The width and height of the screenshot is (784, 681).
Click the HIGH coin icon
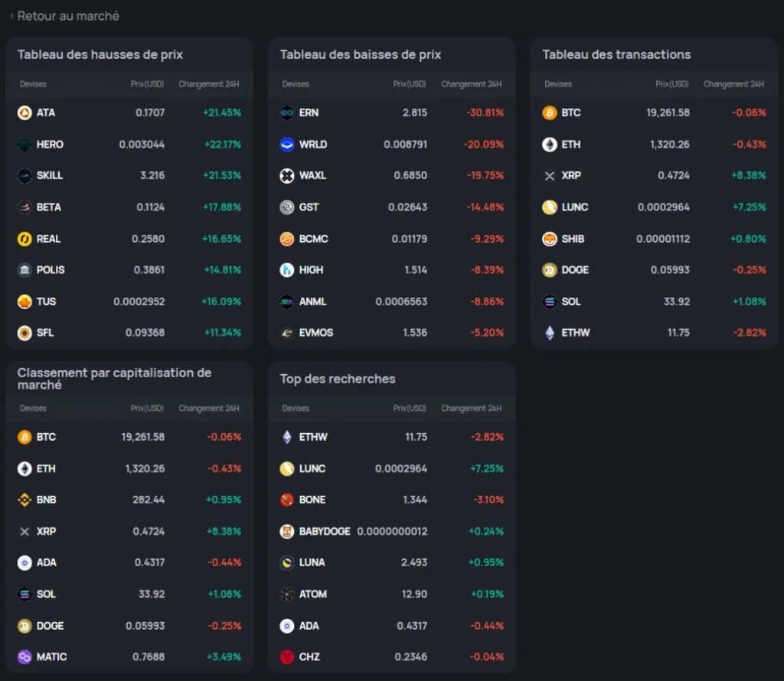coord(287,270)
